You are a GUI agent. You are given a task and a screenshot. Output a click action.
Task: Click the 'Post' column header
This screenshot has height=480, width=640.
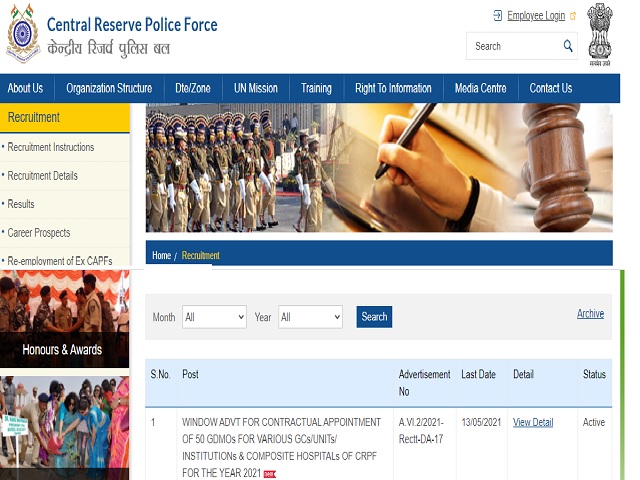(x=190, y=374)
